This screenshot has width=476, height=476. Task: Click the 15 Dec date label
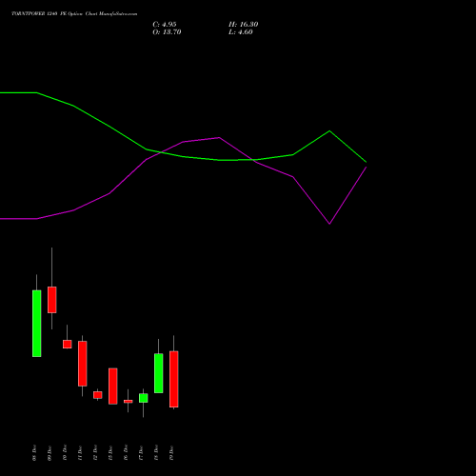110,453
